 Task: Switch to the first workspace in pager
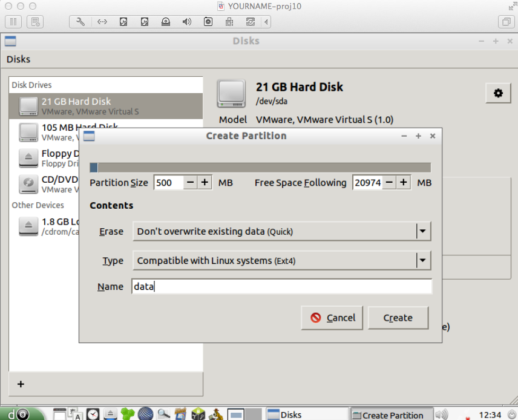click(236, 415)
